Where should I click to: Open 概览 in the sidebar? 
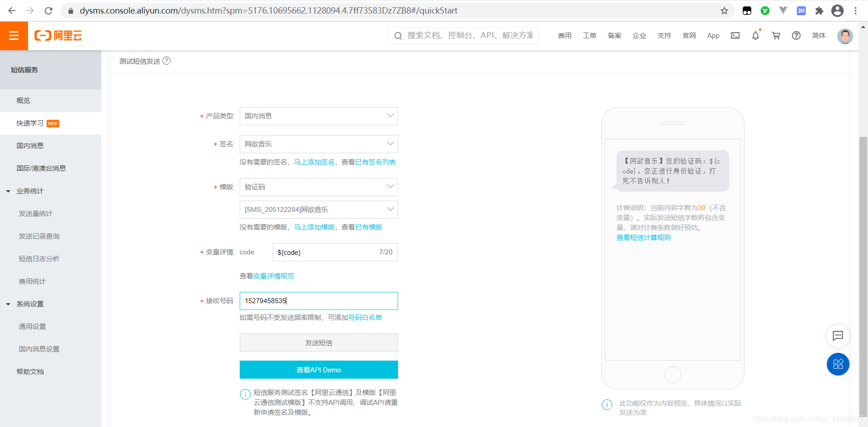coord(51,101)
